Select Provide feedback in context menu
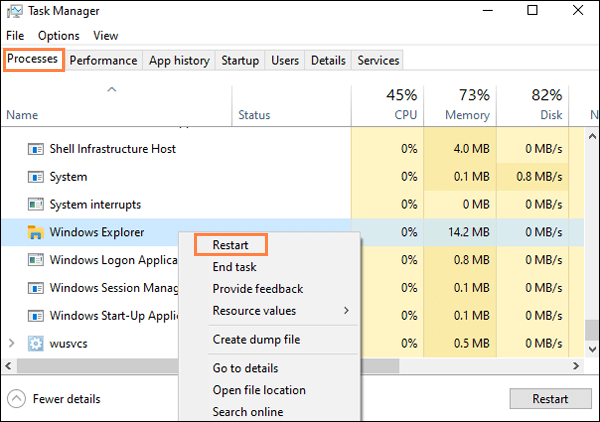600x422 pixels. click(258, 289)
